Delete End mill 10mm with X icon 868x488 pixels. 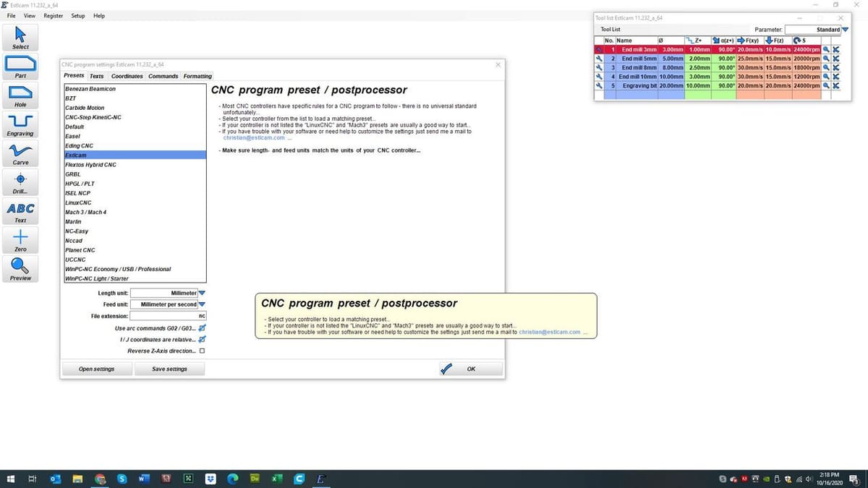coord(835,76)
